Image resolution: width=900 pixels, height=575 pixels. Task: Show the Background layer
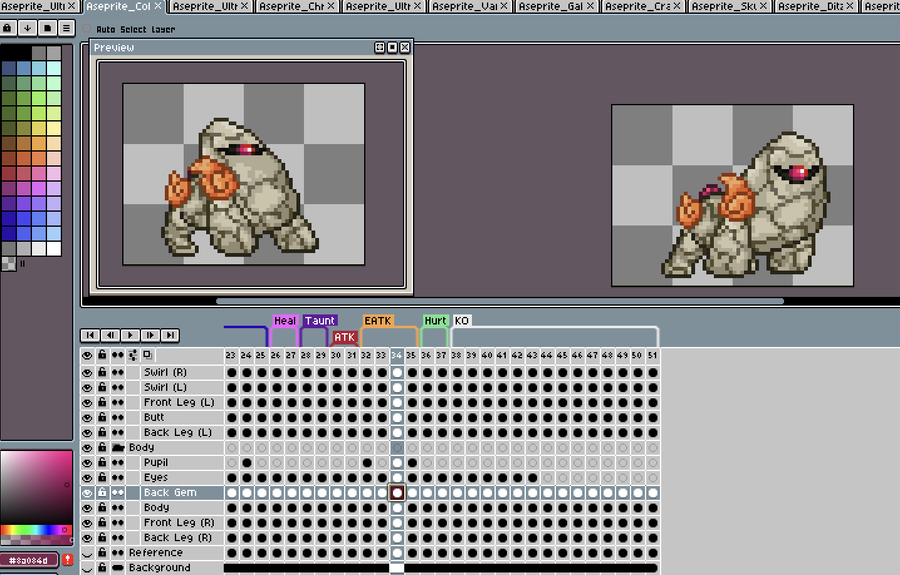(87, 568)
